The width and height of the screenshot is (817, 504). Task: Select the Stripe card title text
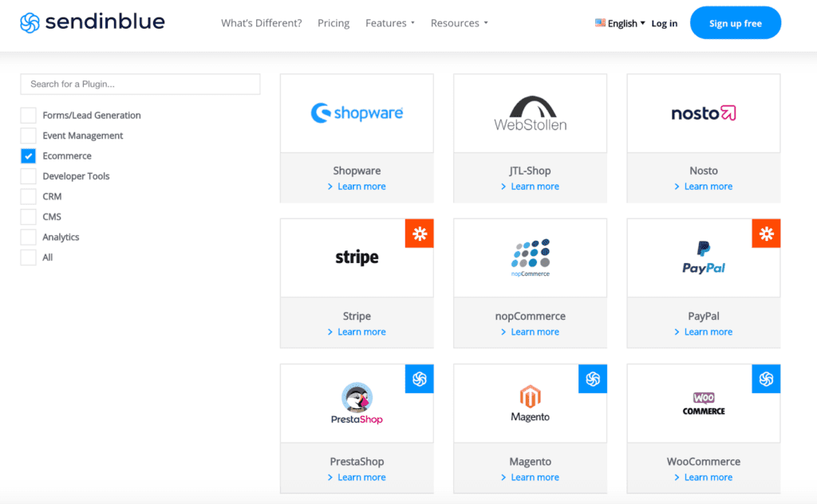click(357, 316)
